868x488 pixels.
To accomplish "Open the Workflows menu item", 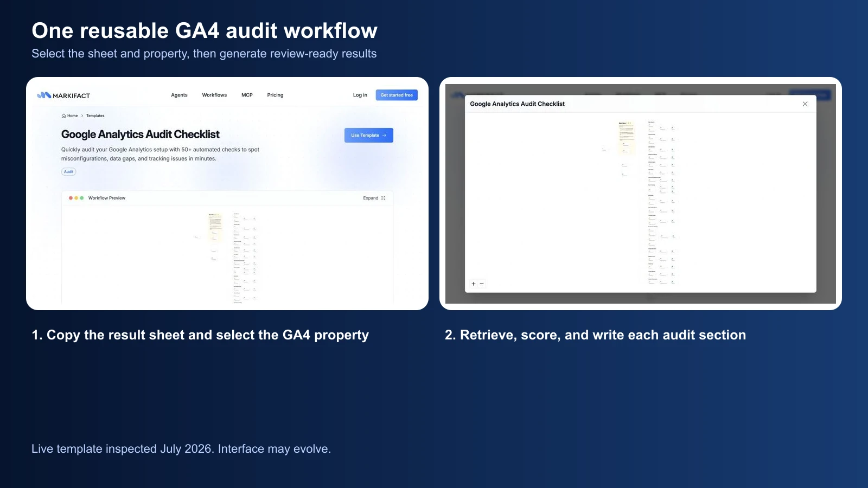I will (x=214, y=95).
